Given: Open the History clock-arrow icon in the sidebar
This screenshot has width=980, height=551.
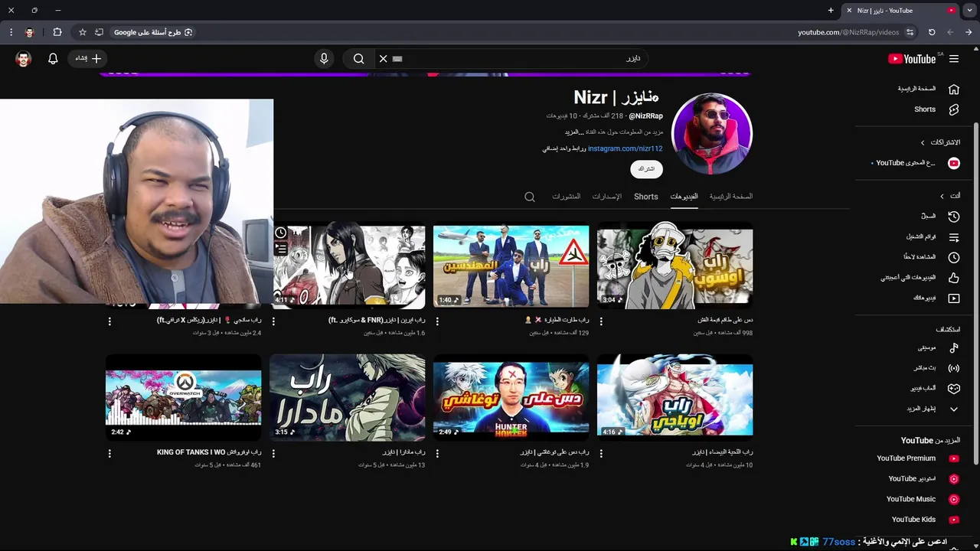Looking at the screenshot, I should [954, 217].
